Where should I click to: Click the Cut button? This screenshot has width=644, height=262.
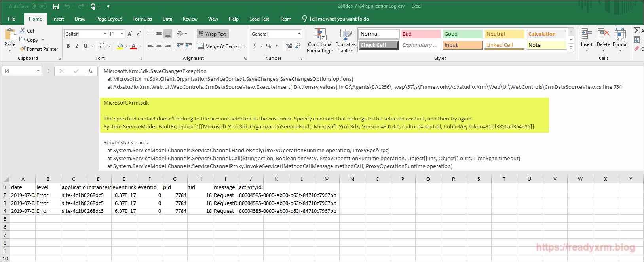pos(27,31)
